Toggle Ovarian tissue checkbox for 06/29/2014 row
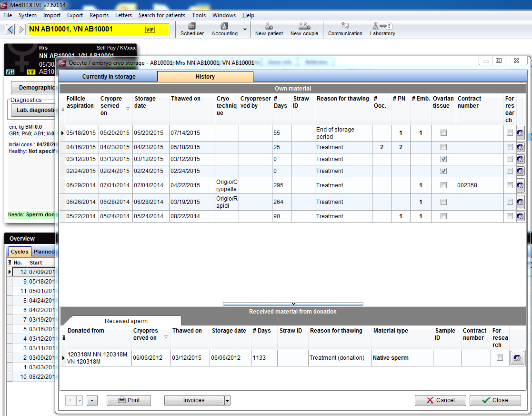532x416 pixels. point(443,185)
